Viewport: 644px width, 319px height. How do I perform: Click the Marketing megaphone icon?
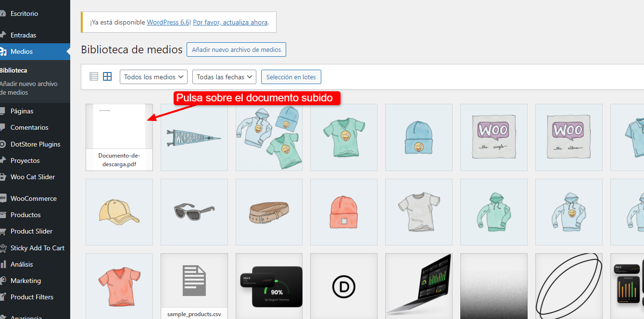click(2, 281)
